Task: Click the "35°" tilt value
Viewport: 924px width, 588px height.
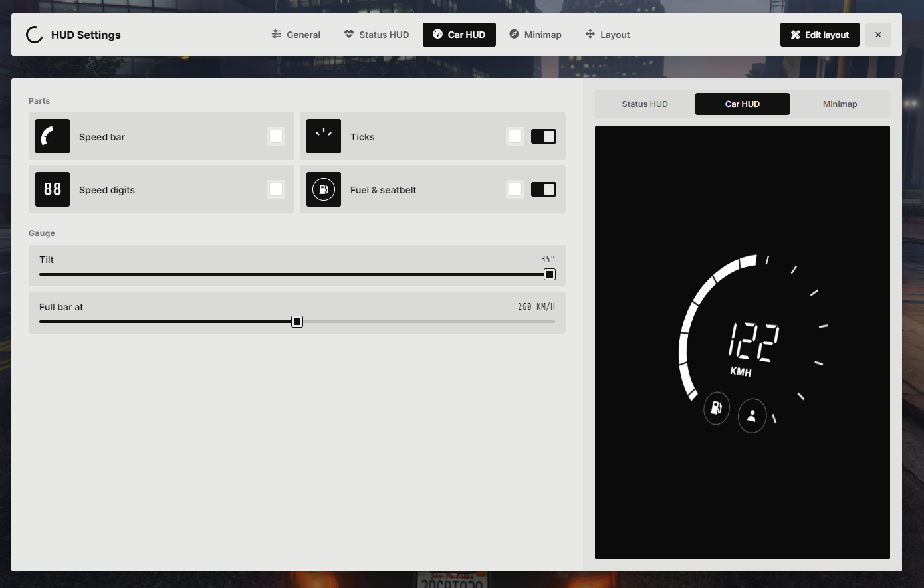Action: click(x=548, y=260)
